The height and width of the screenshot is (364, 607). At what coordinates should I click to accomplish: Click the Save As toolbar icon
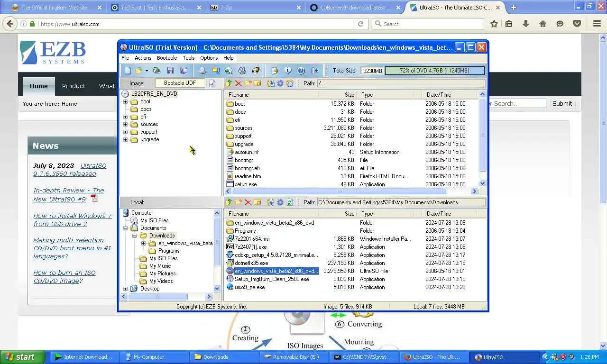[184, 71]
